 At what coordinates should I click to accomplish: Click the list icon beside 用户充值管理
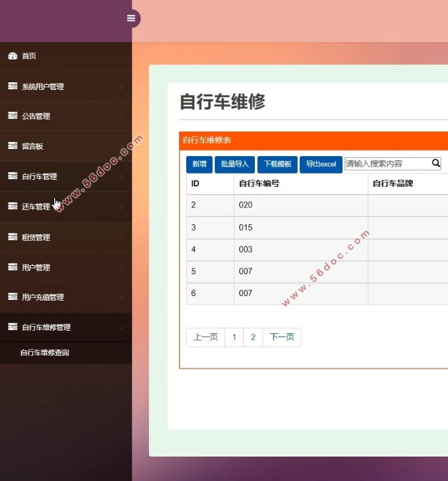point(13,297)
